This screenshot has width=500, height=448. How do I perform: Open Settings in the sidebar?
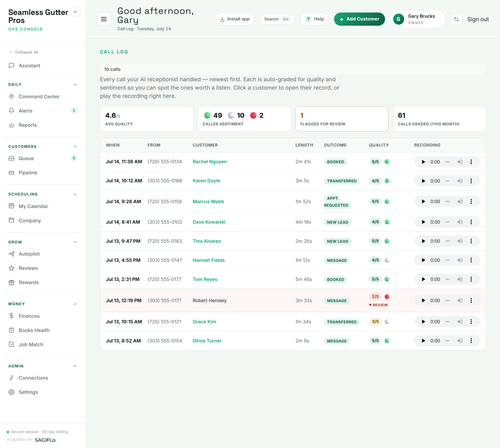[43, 392]
